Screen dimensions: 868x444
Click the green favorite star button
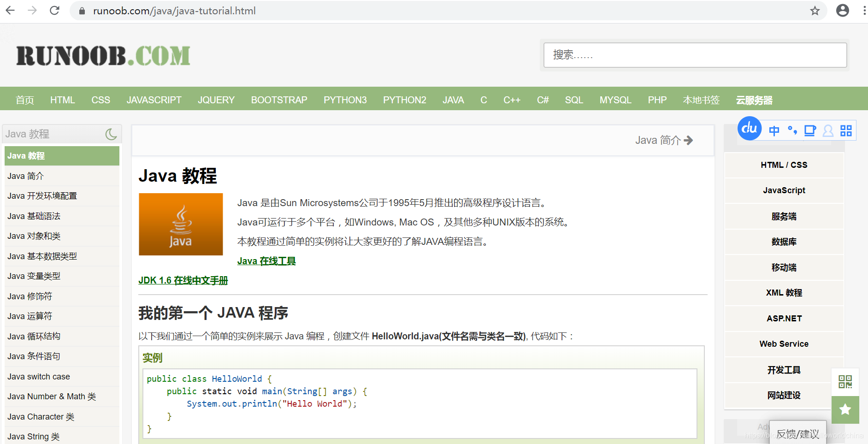[x=845, y=409]
